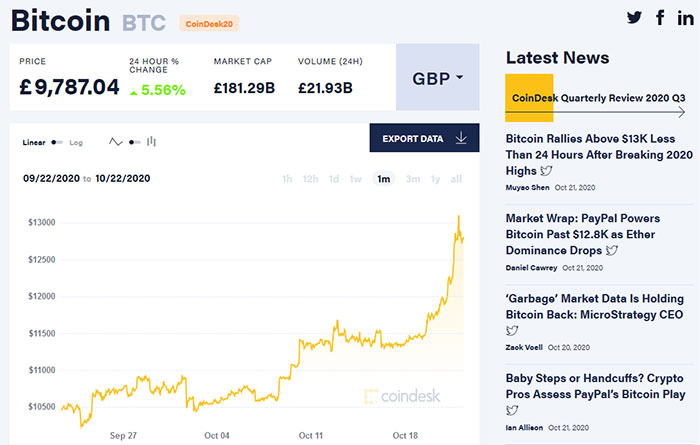Click the EXPORT DATA button
The image size is (700, 445).
pyautogui.click(x=424, y=138)
